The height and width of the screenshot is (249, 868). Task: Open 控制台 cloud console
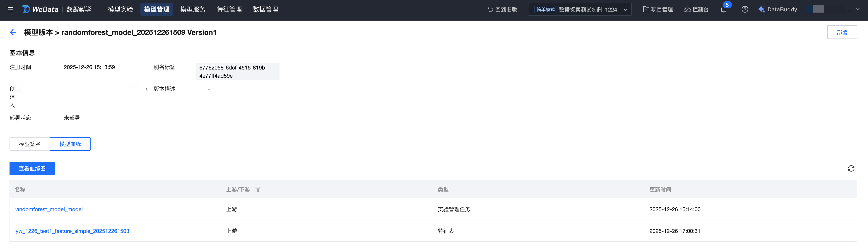point(696,10)
